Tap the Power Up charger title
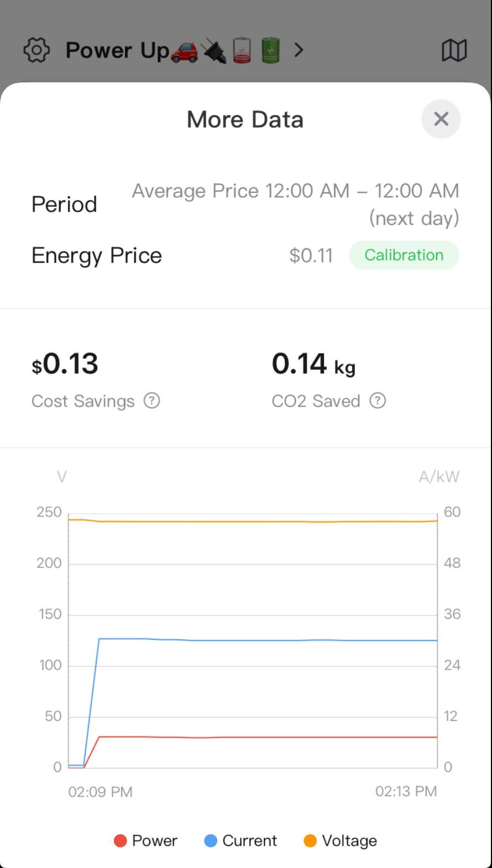Viewport: 492px width, 868px height. [117, 50]
